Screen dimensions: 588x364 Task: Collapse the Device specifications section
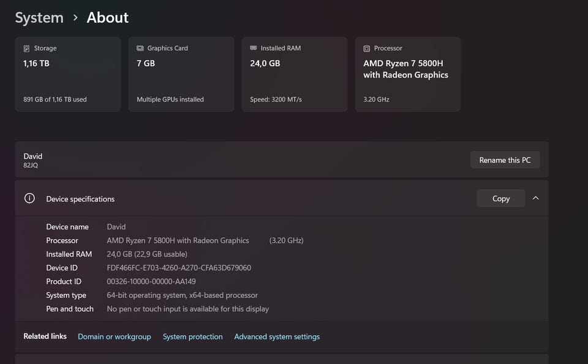point(535,198)
